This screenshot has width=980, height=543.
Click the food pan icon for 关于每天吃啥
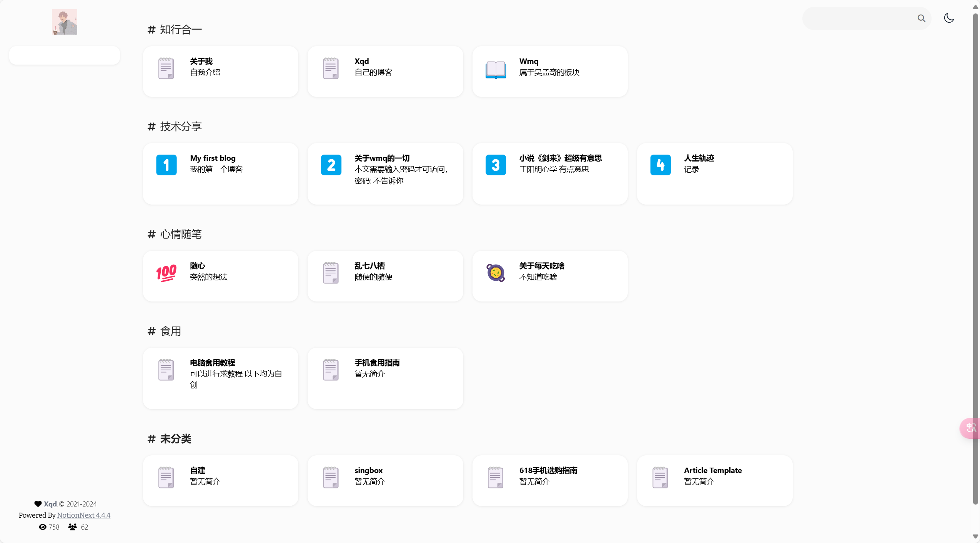[x=496, y=273]
